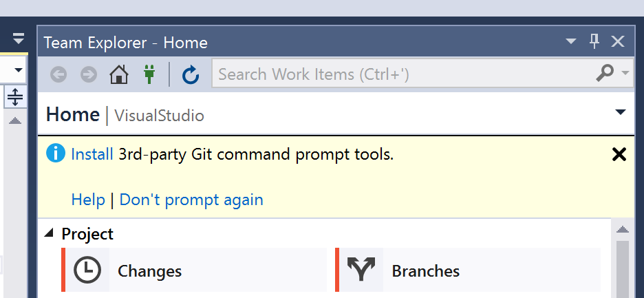Toggle auto-hide pin on Team Explorer

(594, 41)
